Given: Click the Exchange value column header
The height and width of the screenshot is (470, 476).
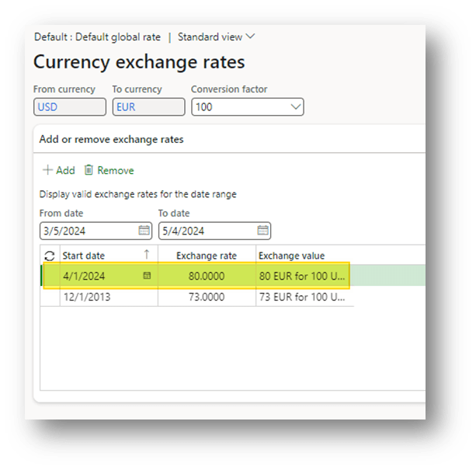Looking at the screenshot, I should point(292,256).
